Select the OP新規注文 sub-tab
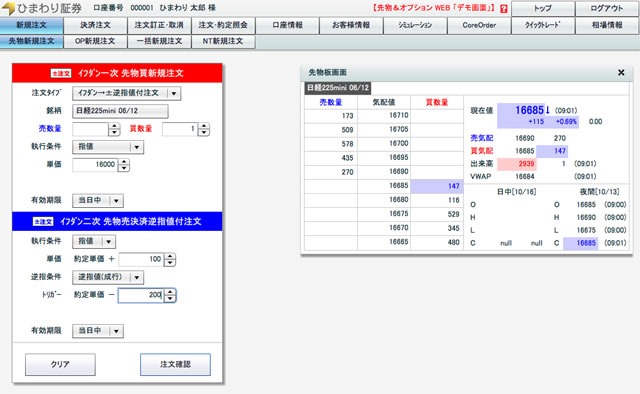640x394 pixels. point(95,41)
